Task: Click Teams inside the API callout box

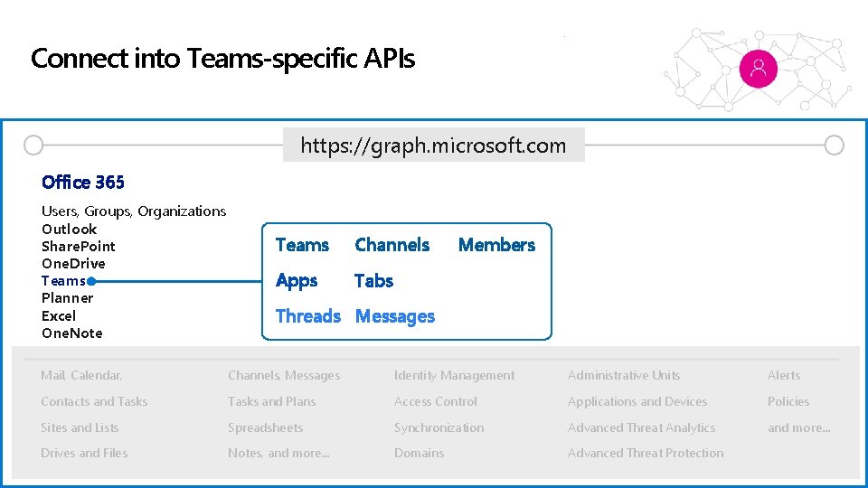Action: [302, 245]
